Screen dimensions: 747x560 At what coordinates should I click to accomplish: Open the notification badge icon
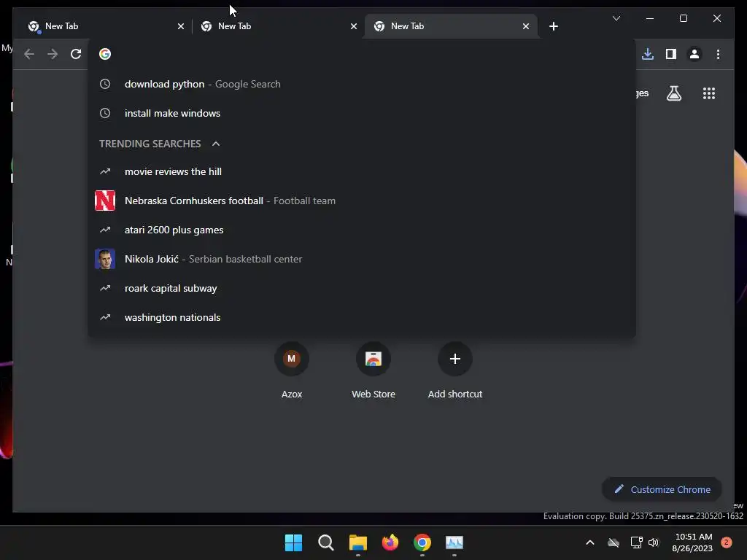click(x=727, y=542)
